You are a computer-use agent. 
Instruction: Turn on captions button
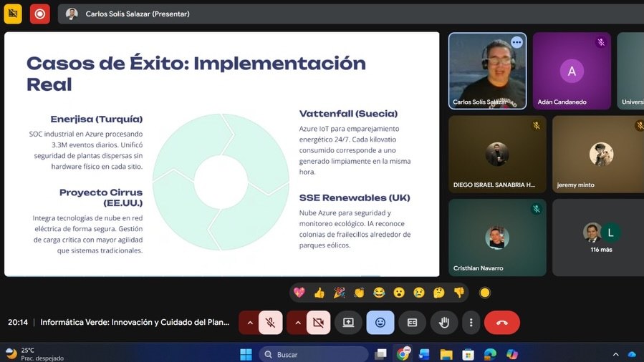pyautogui.click(x=412, y=323)
